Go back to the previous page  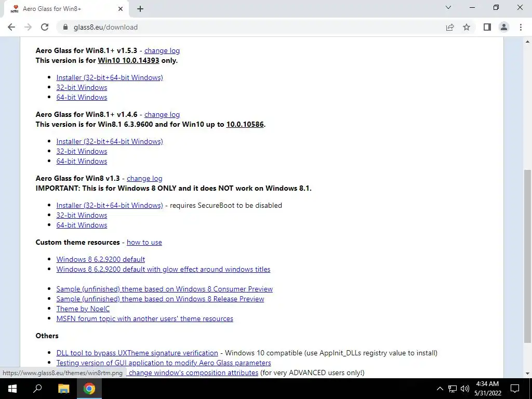[x=11, y=27]
